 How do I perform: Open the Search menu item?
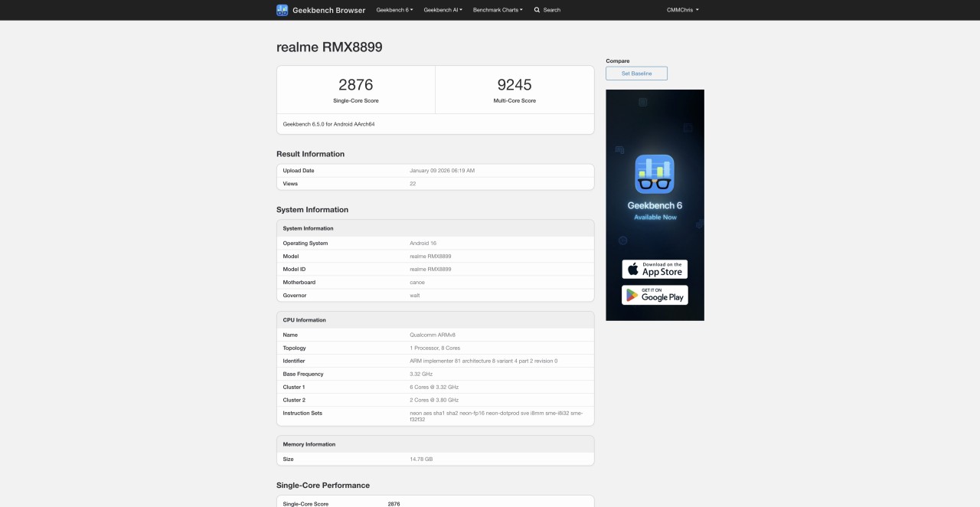(547, 10)
